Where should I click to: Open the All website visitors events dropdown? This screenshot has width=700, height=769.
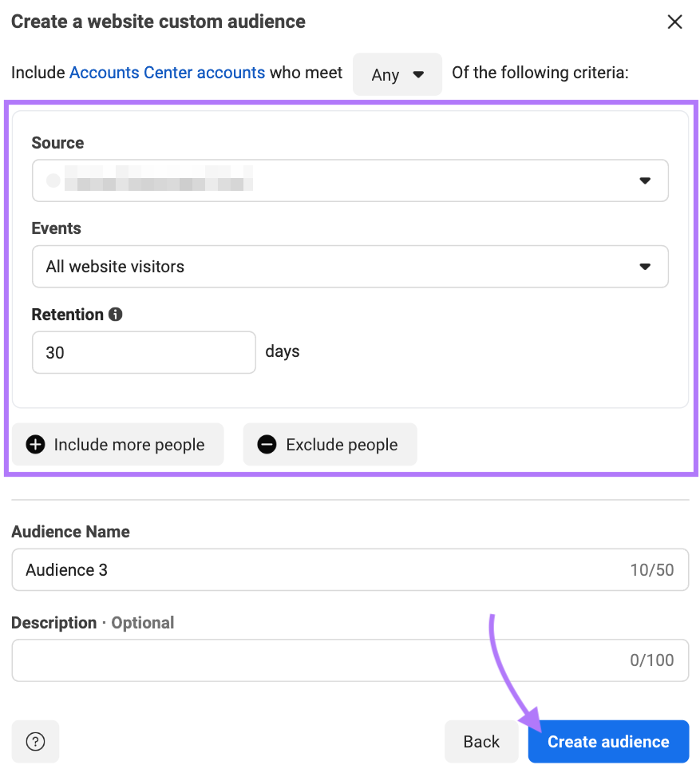(350, 267)
